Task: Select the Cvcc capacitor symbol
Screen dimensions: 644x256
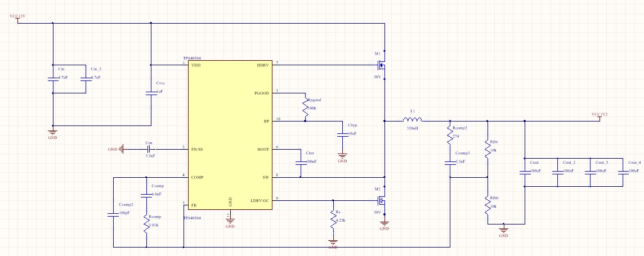Action: point(151,93)
